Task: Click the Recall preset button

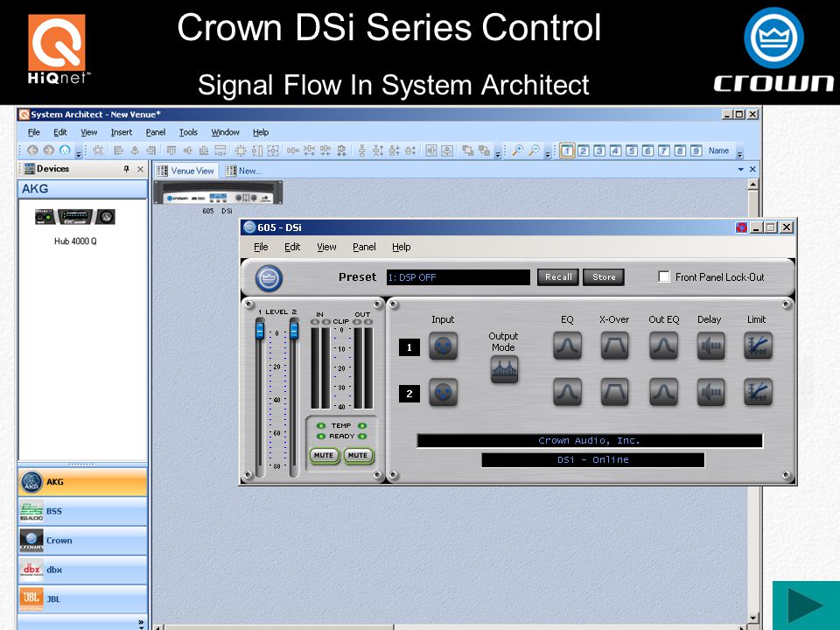Action: [x=558, y=277]
